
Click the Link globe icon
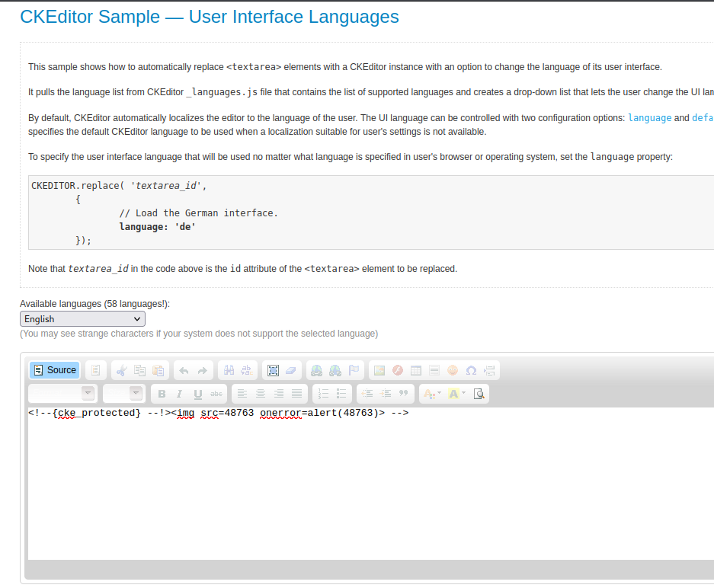click(x=316, y=370)
